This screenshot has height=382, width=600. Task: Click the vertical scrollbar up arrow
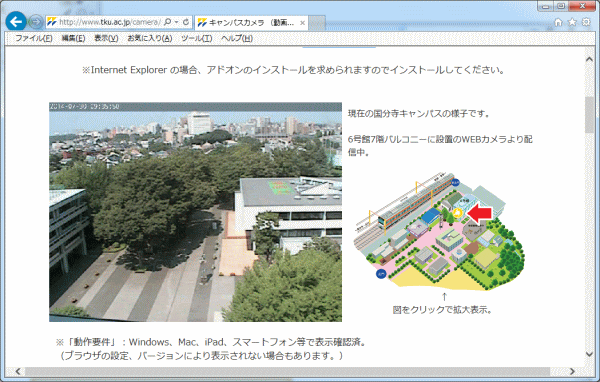tap(589, 59)
